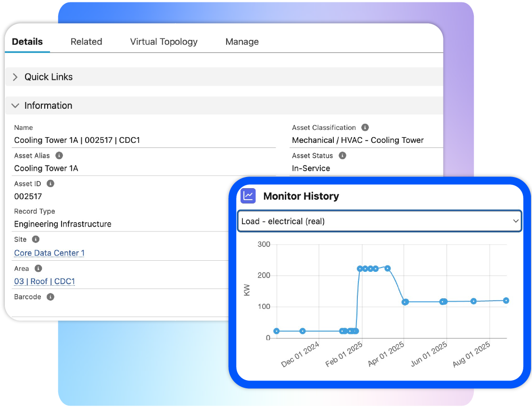Switch to the Related tab
Screen dimensions: 532x408
86,42
